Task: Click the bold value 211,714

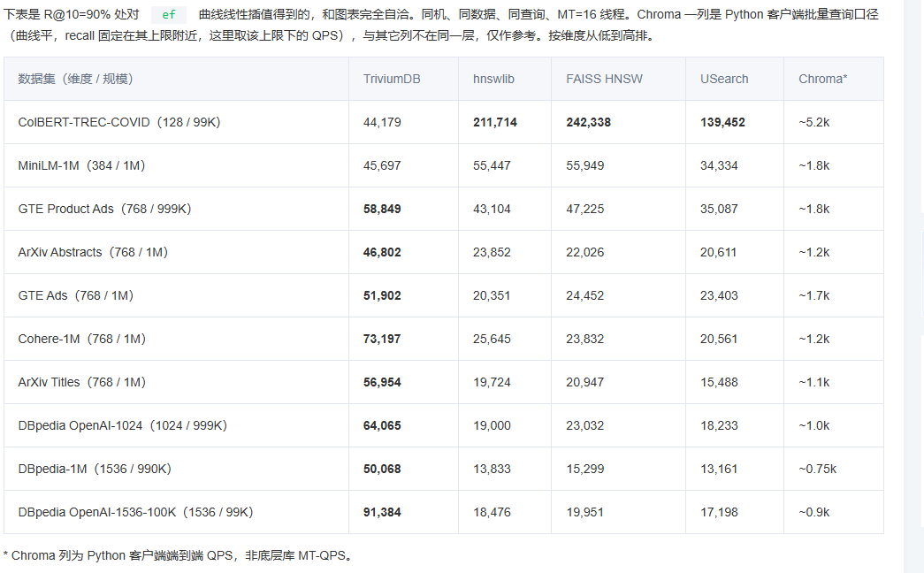Action: pos(495,122)
